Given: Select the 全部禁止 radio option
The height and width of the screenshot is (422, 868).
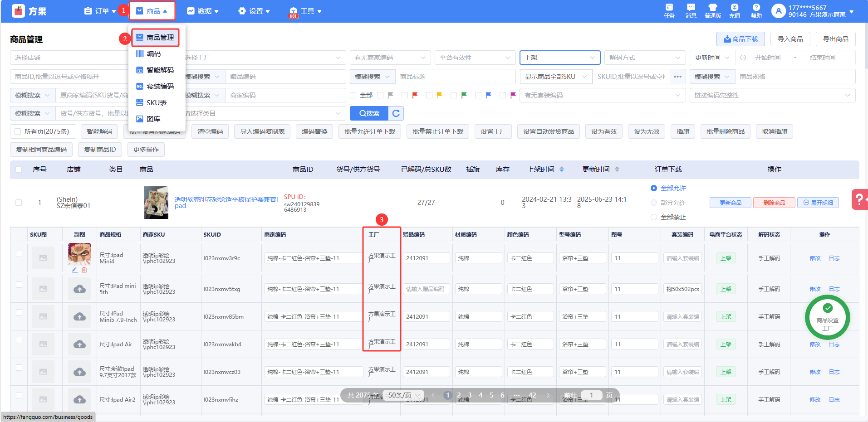Looking at the screenshot, I should coord(654,217).
